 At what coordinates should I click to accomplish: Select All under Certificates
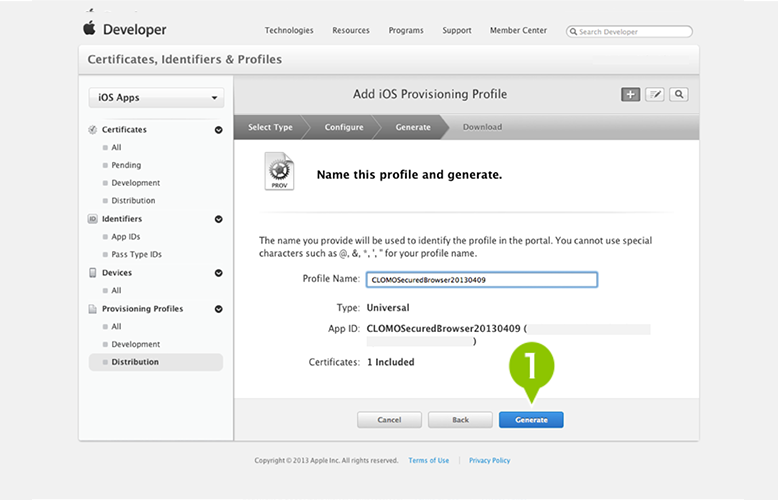116,147
